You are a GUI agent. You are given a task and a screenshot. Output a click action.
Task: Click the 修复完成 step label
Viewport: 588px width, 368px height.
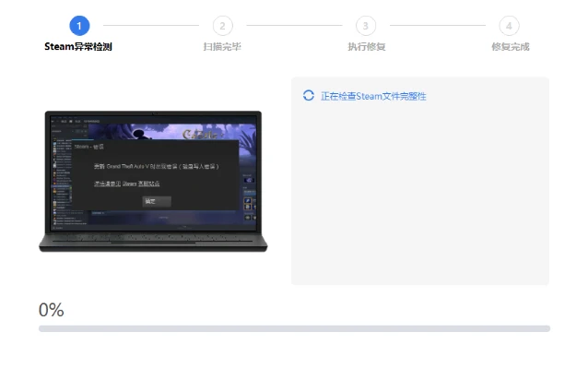coord(511,46)
